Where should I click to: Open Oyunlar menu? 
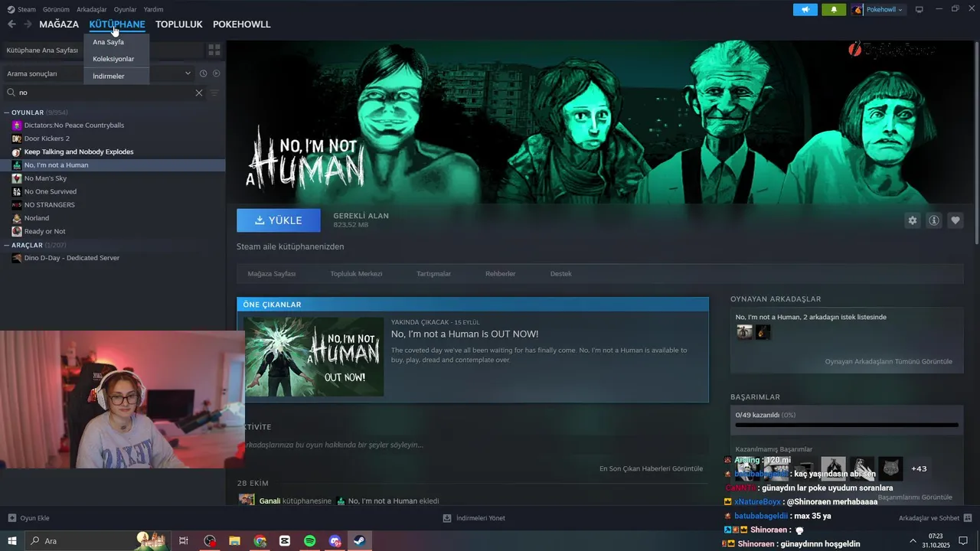(x=125, y=9)
